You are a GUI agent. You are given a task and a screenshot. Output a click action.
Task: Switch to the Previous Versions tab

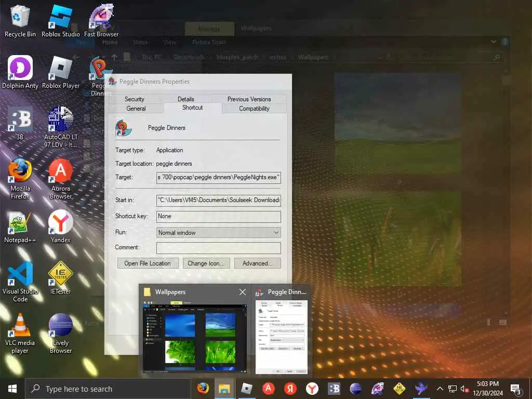(x=249, y=99)
